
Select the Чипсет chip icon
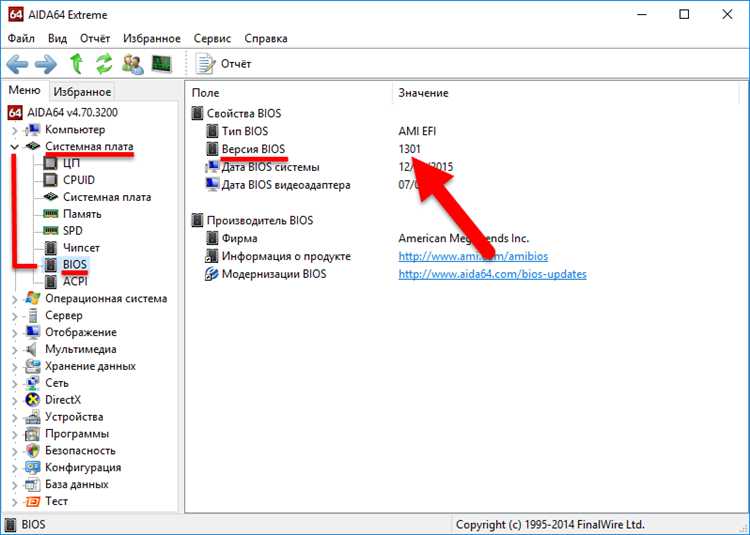point(50,248)
